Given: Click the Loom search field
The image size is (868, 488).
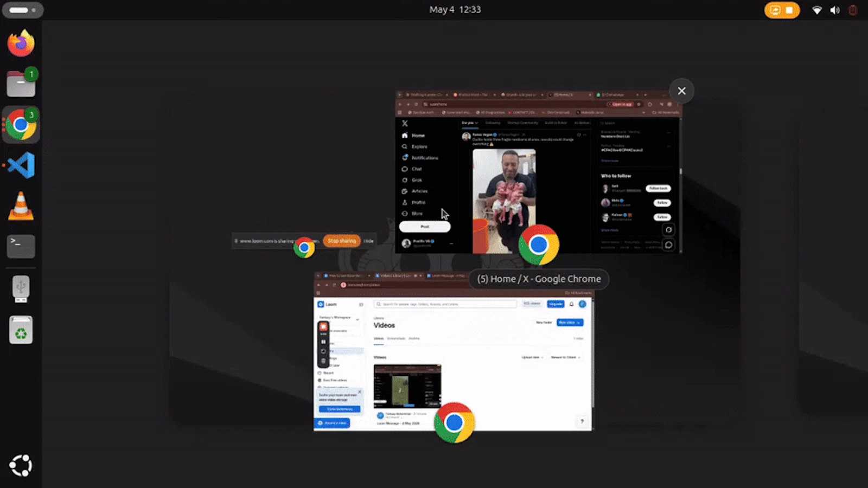Looking at the screenshot, I should (x=446, y=304).
